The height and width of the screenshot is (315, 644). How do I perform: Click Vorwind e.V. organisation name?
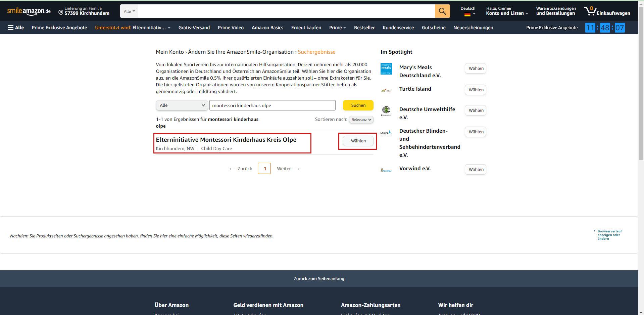tap(415, 169)
